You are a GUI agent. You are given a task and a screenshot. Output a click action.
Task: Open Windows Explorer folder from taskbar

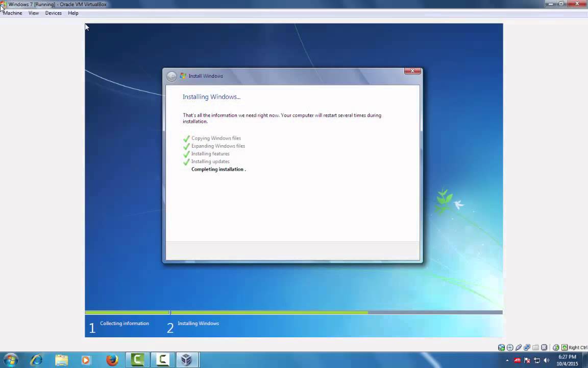(61, 360)
